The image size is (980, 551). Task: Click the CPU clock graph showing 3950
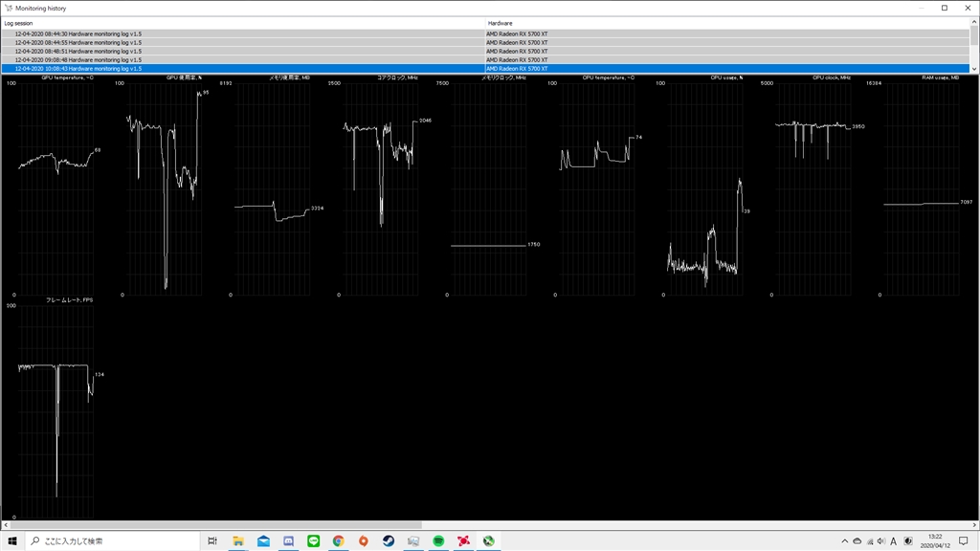pos(813,187)
